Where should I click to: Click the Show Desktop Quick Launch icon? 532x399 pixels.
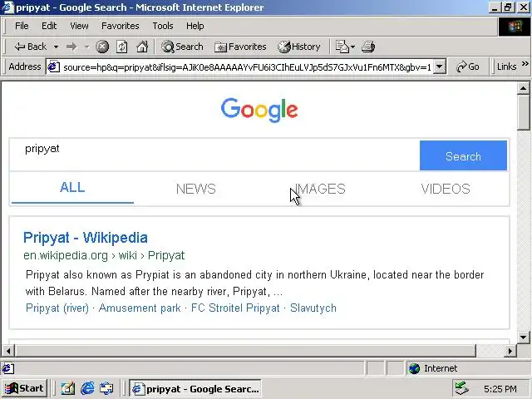[68, 388]
